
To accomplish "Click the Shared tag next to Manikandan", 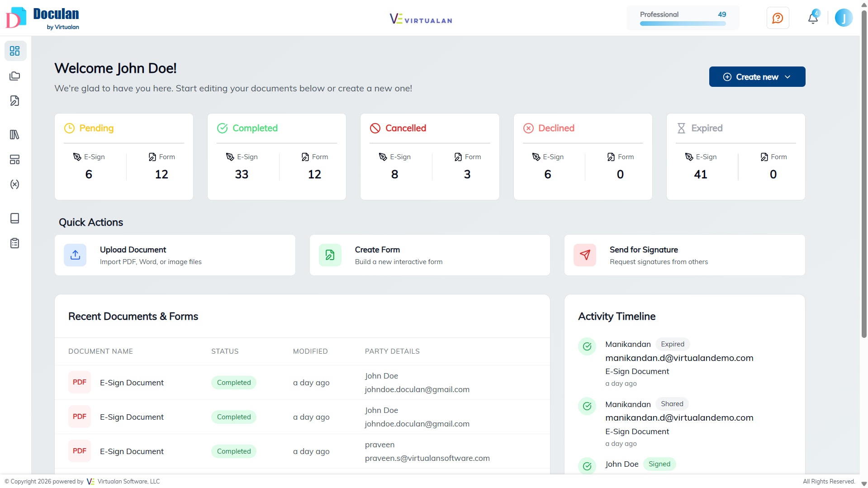I will click(x=672, y=404).
